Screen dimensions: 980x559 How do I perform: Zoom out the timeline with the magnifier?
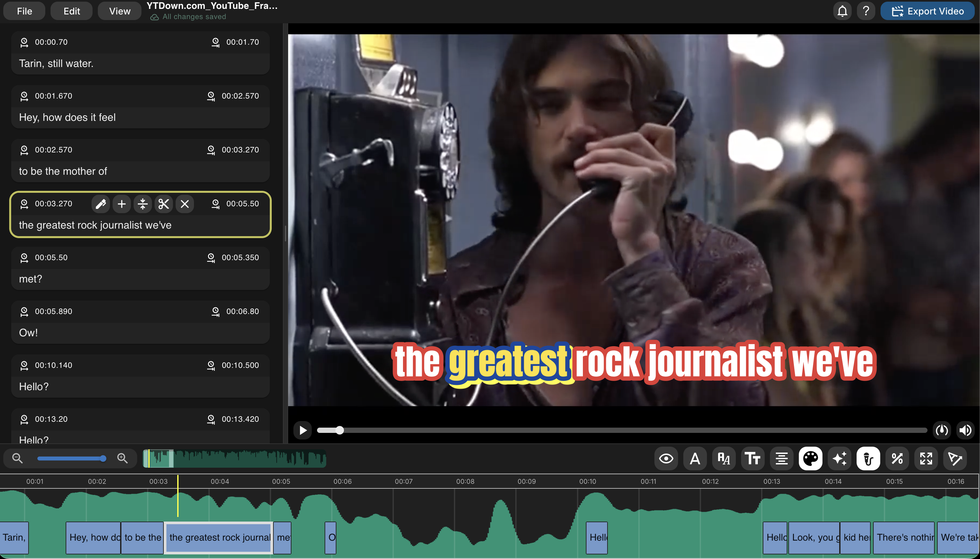[x=17, y=458]
